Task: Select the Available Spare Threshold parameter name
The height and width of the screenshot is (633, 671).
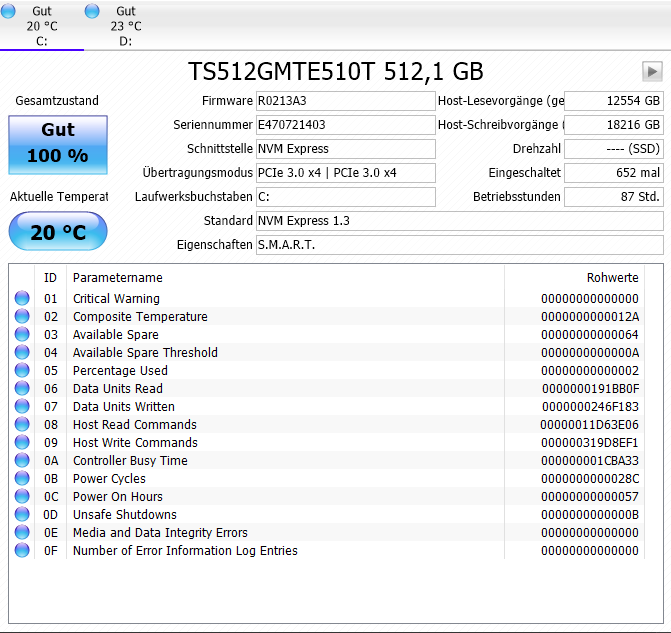Action: [145, 353]
